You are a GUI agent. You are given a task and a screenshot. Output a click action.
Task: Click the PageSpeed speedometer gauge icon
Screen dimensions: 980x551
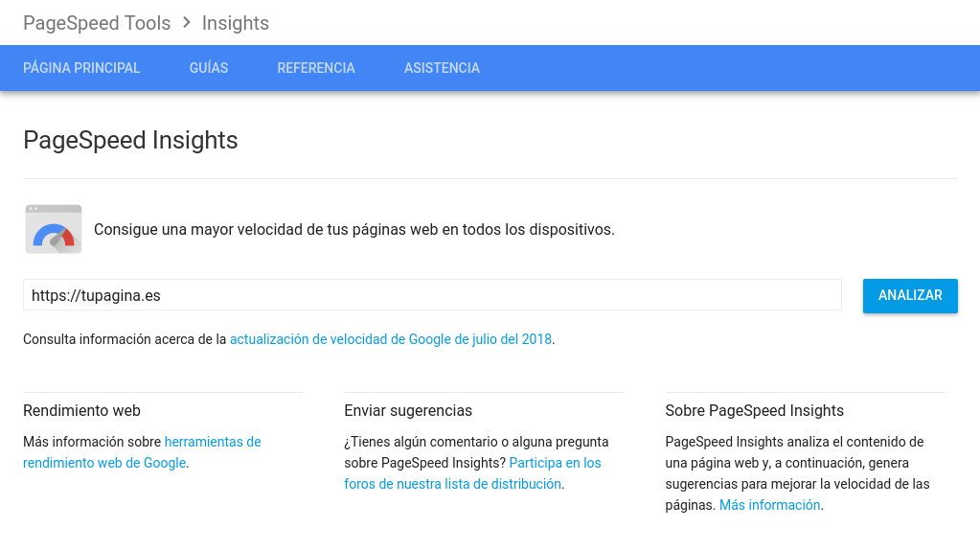coord(54,229)
